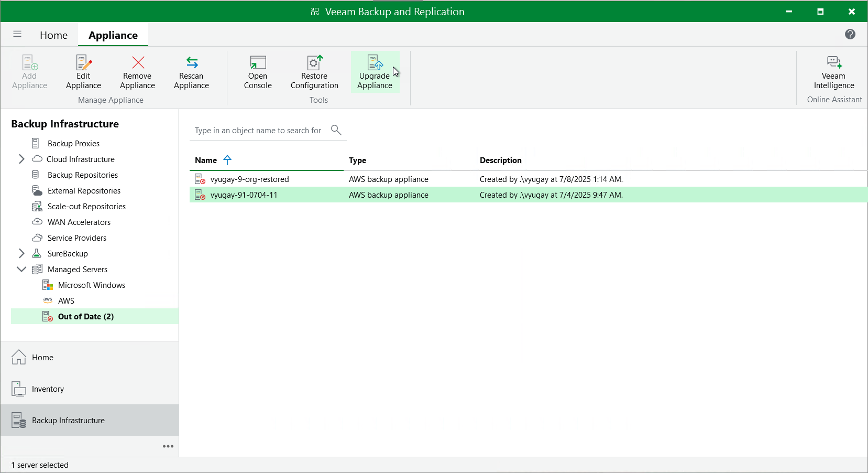
Task: Open the help question mark icon
Action: [850, 34]
